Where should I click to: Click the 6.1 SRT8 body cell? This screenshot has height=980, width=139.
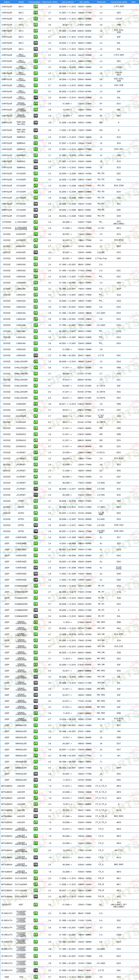(101, 386)
